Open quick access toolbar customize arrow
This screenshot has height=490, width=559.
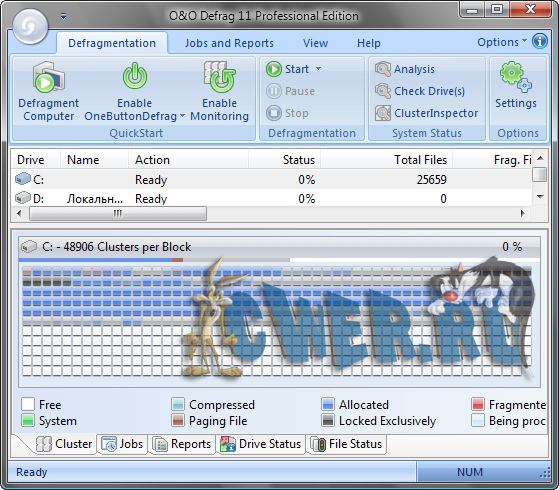click(x=63, y=16)
